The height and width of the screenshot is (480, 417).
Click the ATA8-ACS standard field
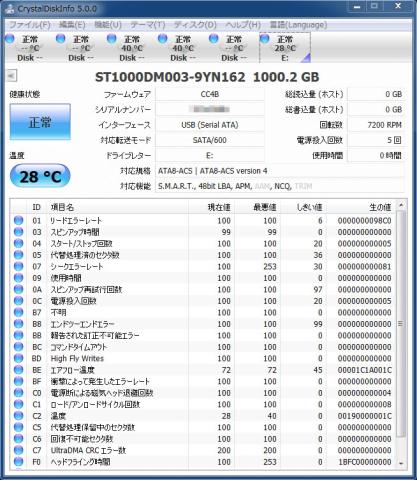click(280, 171)
